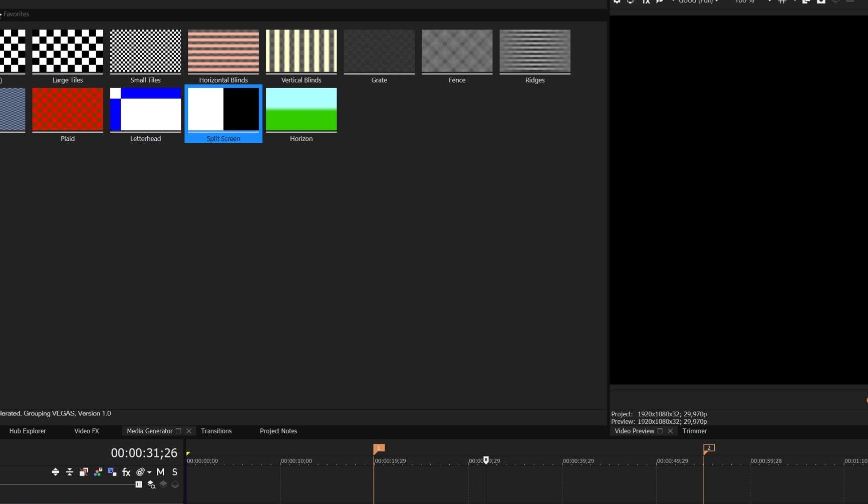Close the Media Generator tab

tap(189, 431)
